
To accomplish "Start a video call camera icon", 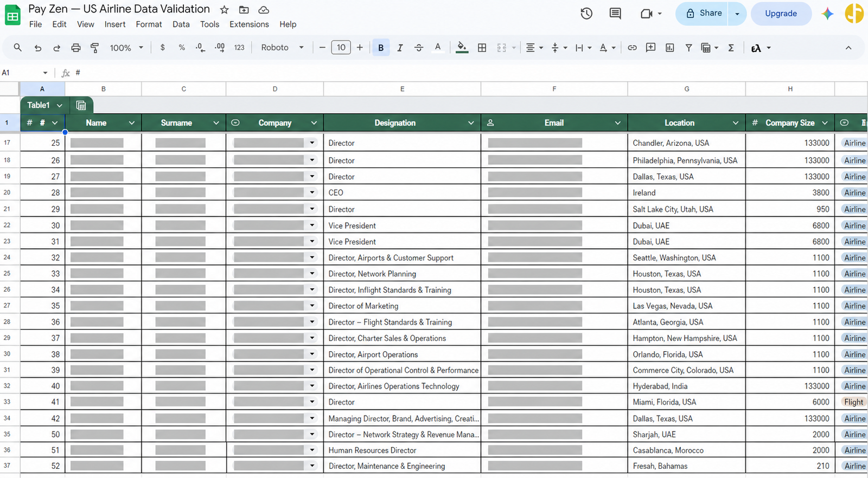I will pos(647,14).
